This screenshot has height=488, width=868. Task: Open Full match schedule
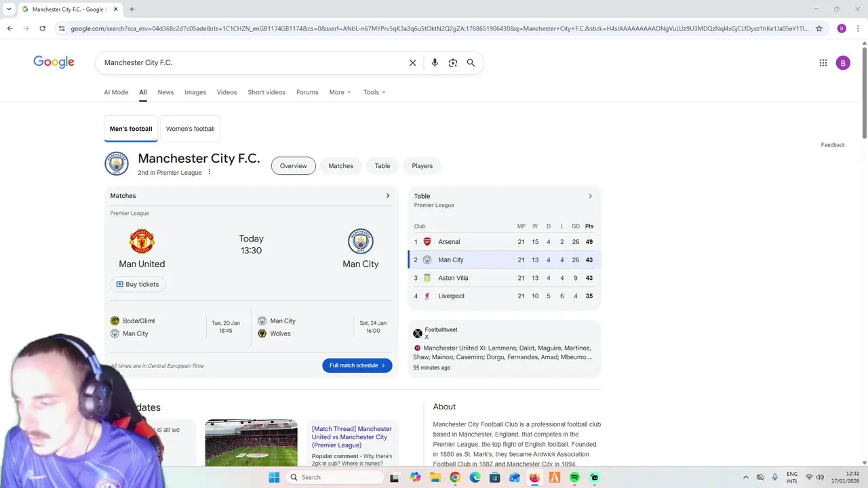coord(357,365)
